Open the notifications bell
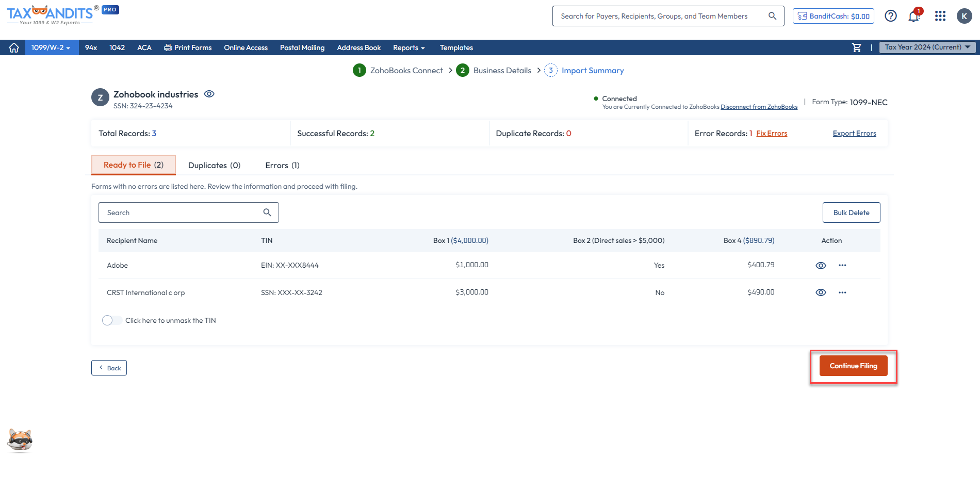The height and width of the screenshot is (490, 980). (x=914, y=16)
